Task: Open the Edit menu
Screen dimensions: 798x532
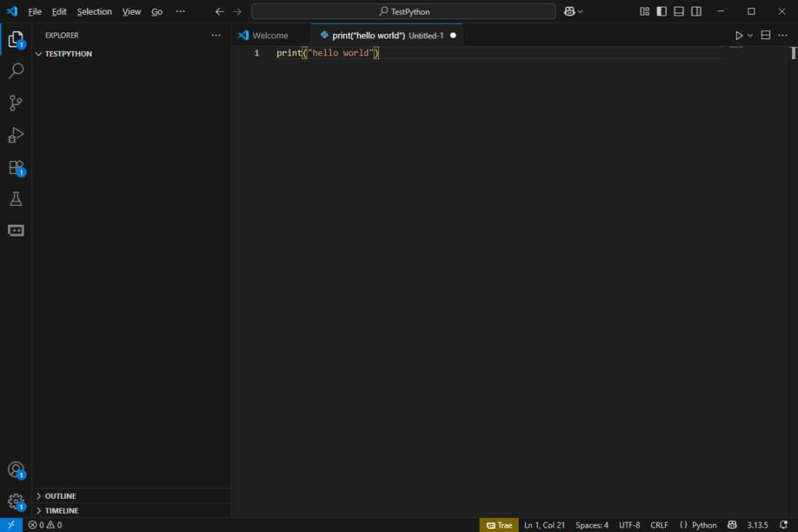Action: tap(59, 11)
